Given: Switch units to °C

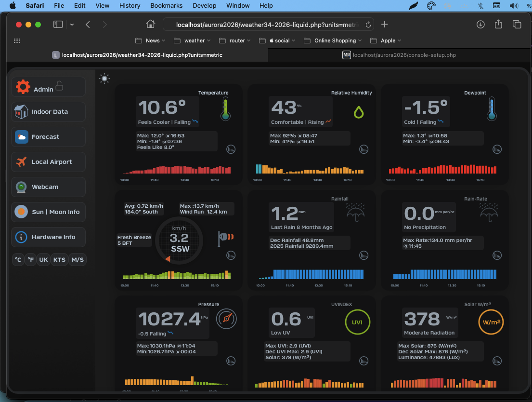Looking at the screenshot, I should [18, 260].
